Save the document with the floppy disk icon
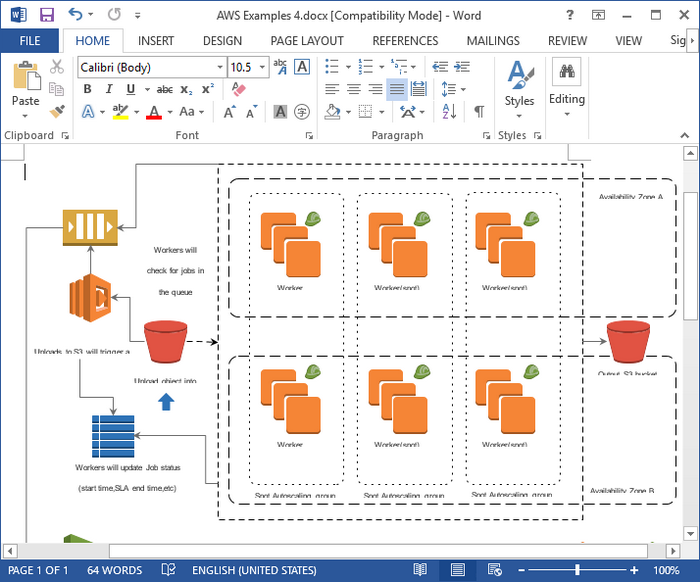Viewport: 700px width, 582px height. [x=46, y=15]
